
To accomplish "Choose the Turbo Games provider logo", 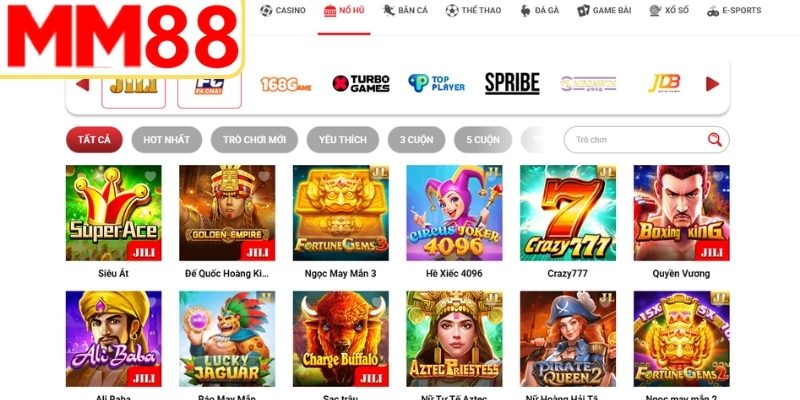I will [361, 83].
